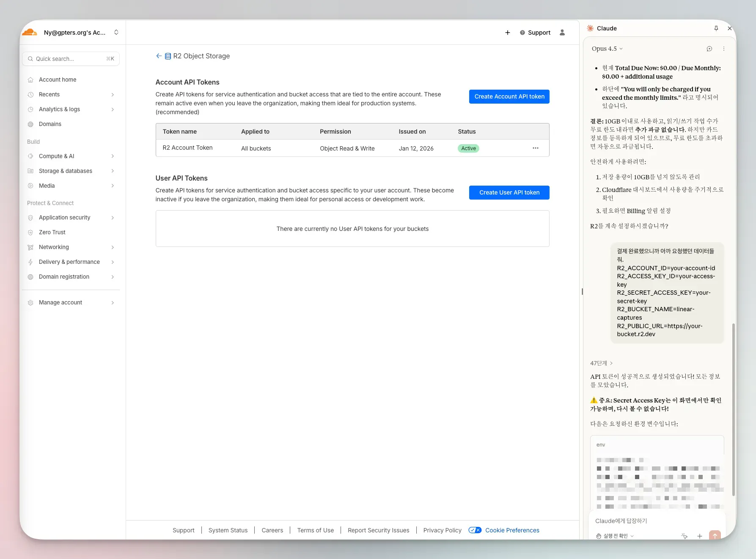756x559 pixels.
Task: Click Create Account API token button
Action: click(x=509, y=96)
